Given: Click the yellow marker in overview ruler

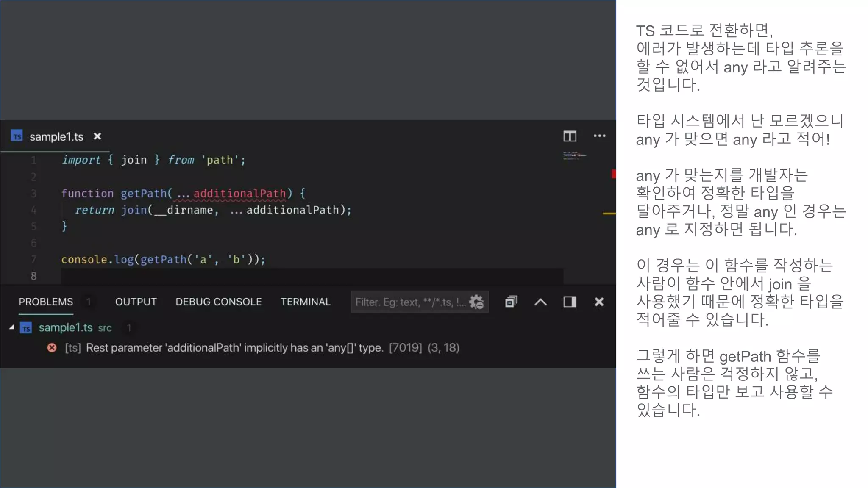Looking at the screenshot, I should 609,213.
